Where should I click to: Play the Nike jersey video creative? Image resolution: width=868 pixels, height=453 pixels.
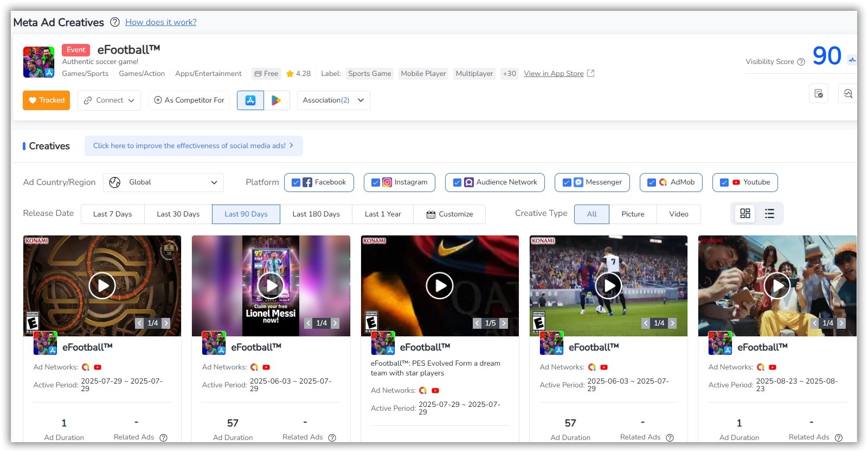point(440,286)
